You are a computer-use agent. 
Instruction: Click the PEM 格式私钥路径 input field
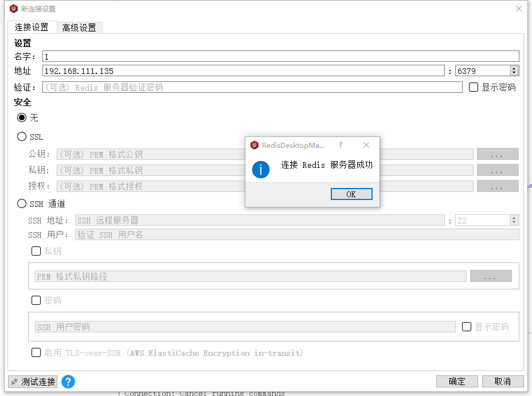click(x=251, y=276)
